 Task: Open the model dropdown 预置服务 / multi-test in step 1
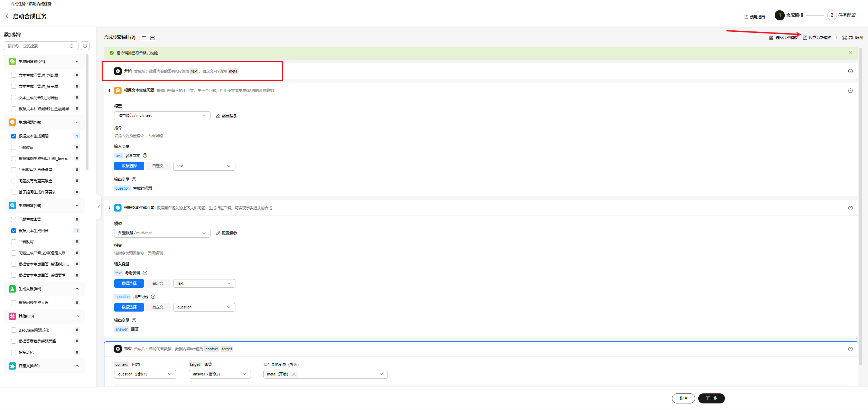162,116
